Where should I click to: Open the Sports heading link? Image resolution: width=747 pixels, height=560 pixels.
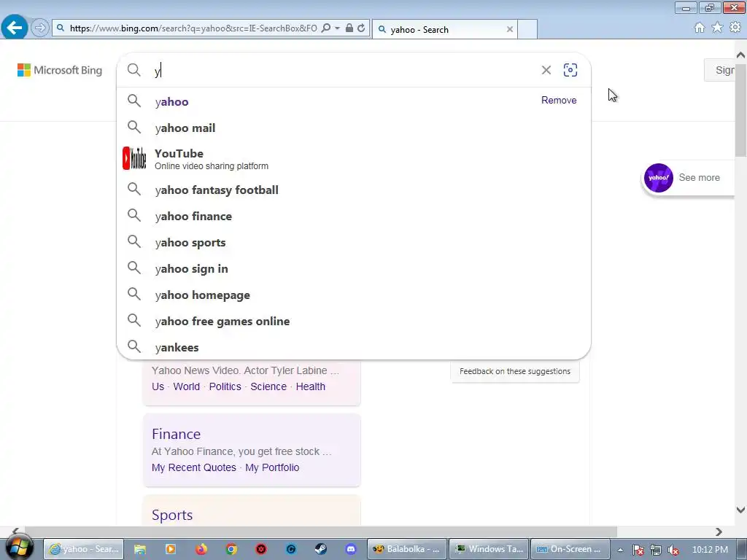coord(172,515)
